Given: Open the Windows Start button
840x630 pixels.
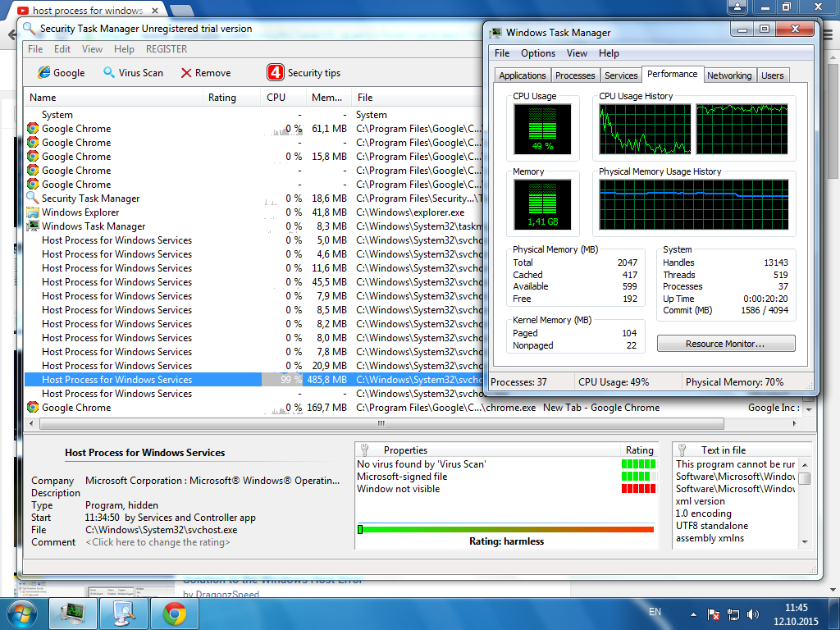Looking at the screenshot, I should click(x=21, y=614).
